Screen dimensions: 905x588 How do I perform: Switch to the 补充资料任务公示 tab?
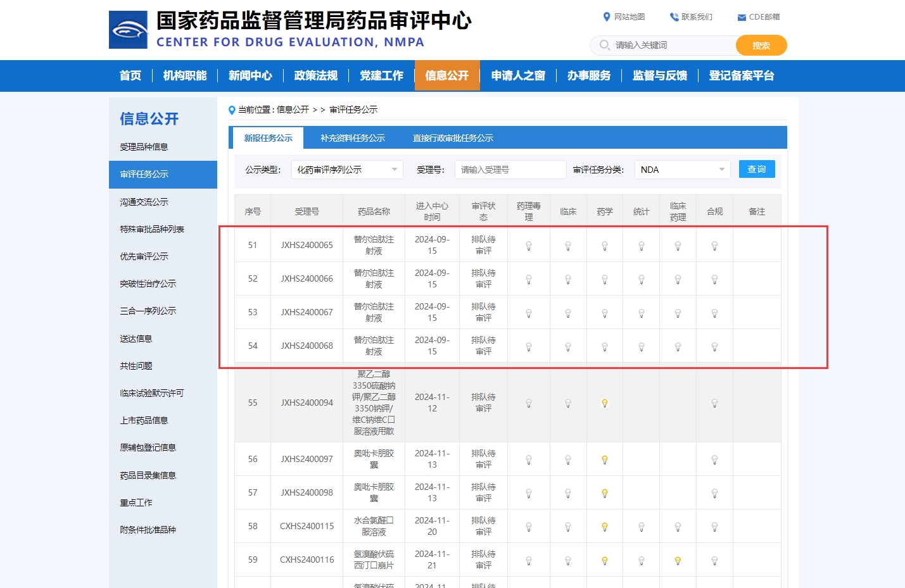(352, 138)
